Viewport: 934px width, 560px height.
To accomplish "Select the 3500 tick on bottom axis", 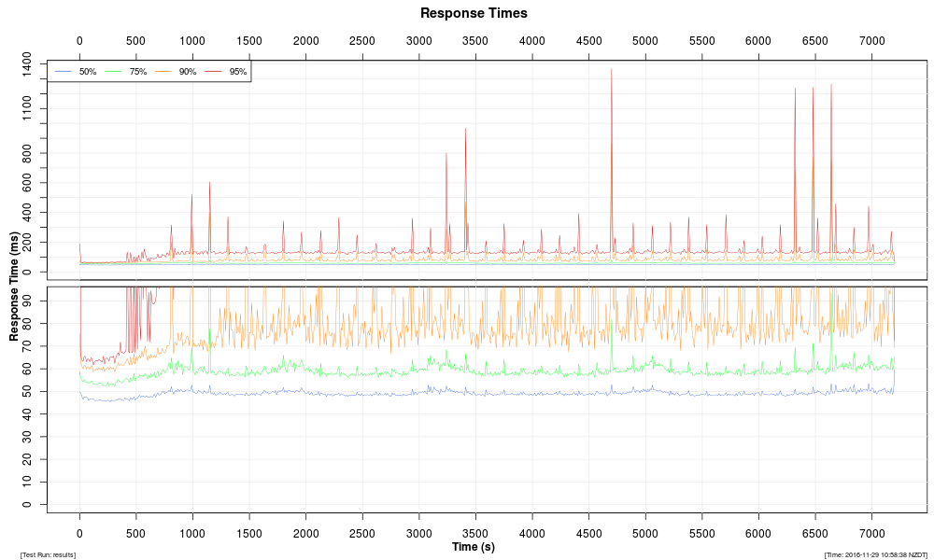I will 475,533.
